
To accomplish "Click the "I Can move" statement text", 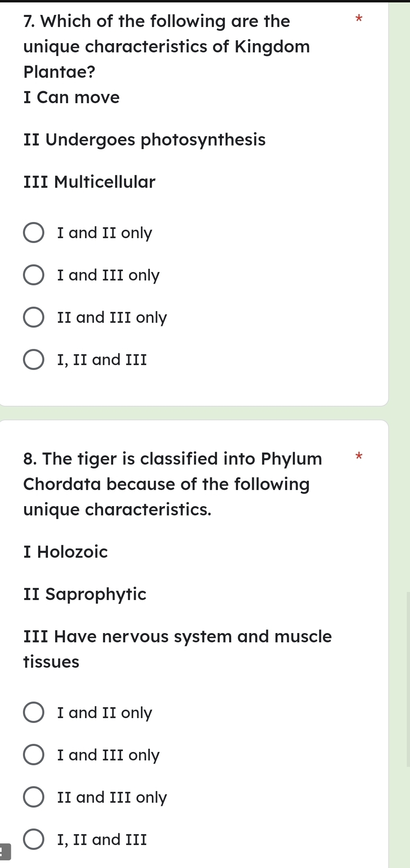I will tap(71, 97).
